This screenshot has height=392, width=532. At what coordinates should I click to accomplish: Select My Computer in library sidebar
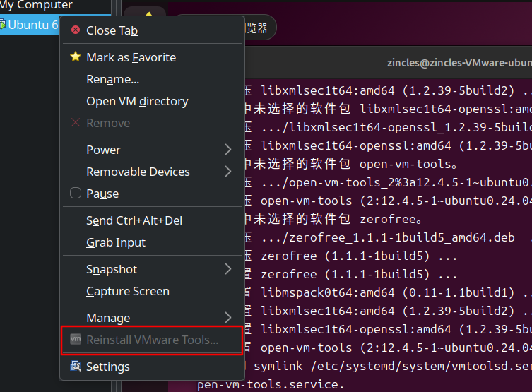(x=36, y=5)
